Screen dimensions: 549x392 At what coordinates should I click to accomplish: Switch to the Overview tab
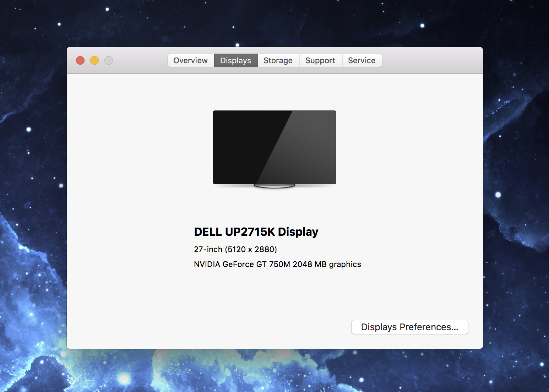tap(191, 60)
